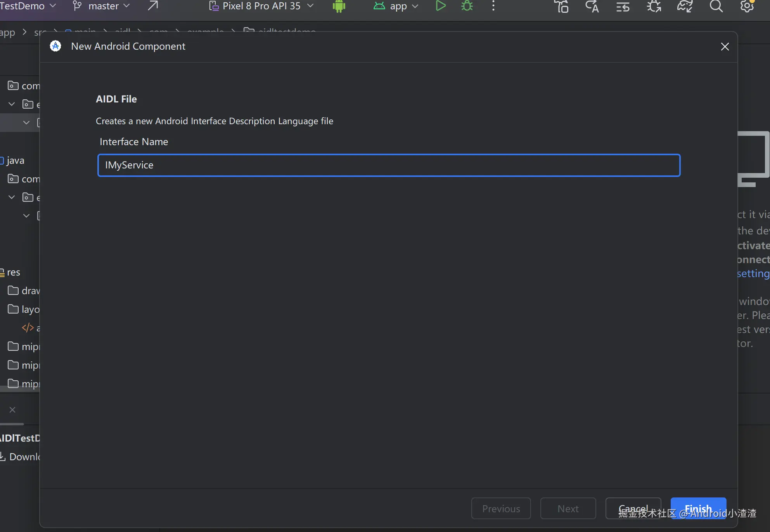Viewport: 770px width, 532px height.
Task: Open the more actions three-dot menu
Action: click(493, 6)
